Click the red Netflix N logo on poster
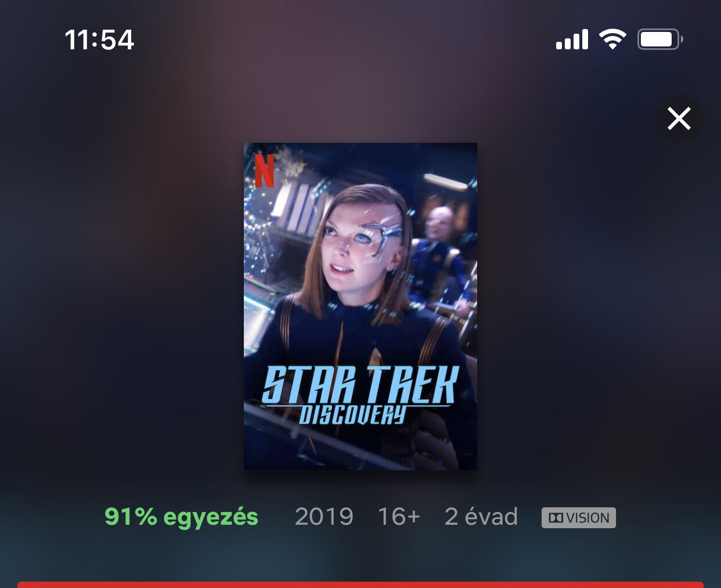This screenshot has height=588, width=721. pyautogui.click(x=264, y=171)
